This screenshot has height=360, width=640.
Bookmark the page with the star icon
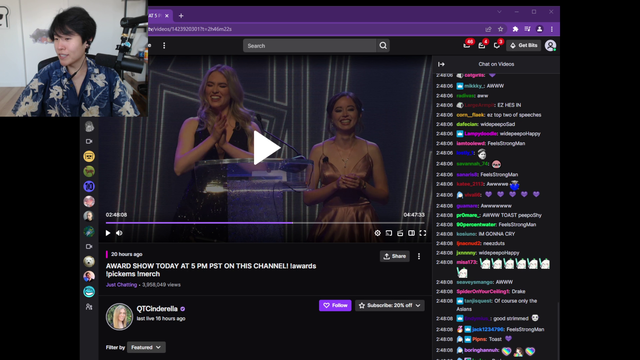point(500,29)
